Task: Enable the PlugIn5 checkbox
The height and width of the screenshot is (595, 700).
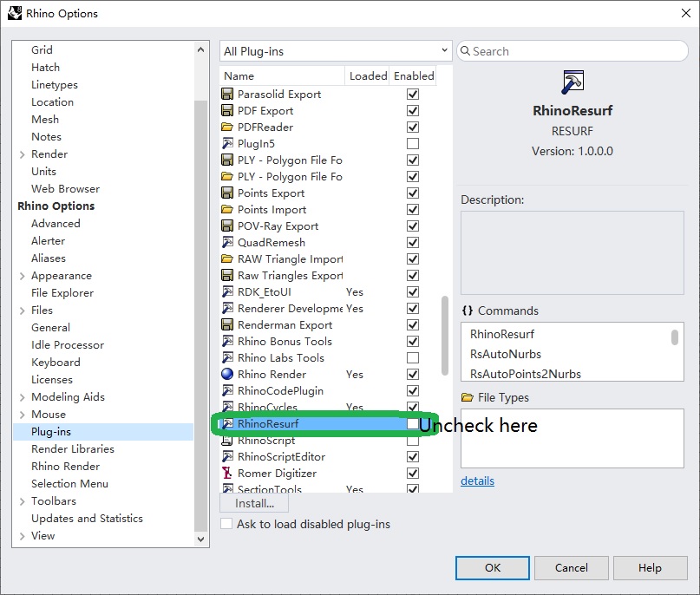Action: 413,143
